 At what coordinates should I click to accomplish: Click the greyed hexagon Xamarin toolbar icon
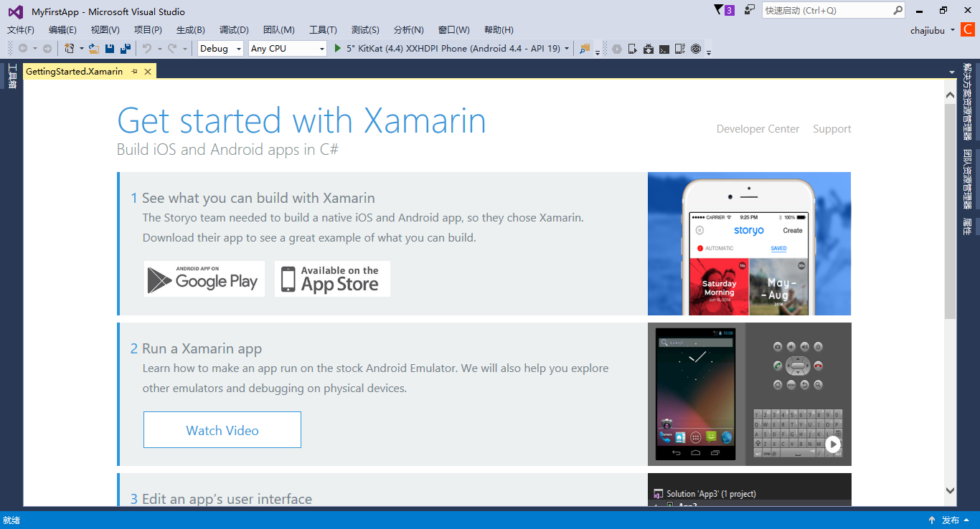[x=616, y=49]
